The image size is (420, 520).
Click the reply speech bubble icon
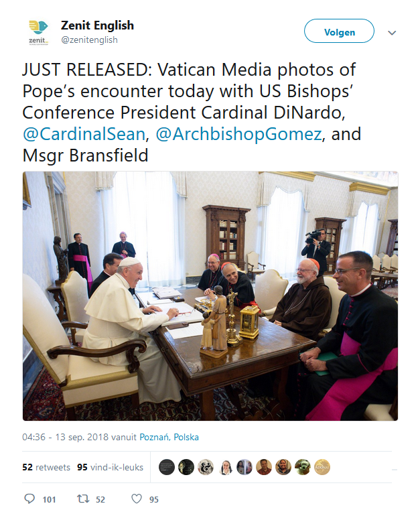29,499
